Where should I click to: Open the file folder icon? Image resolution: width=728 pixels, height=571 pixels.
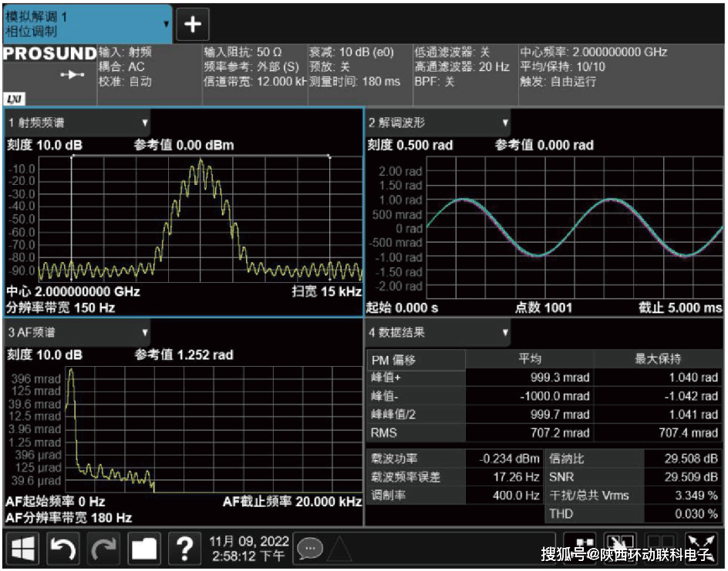tap(144, 549)
